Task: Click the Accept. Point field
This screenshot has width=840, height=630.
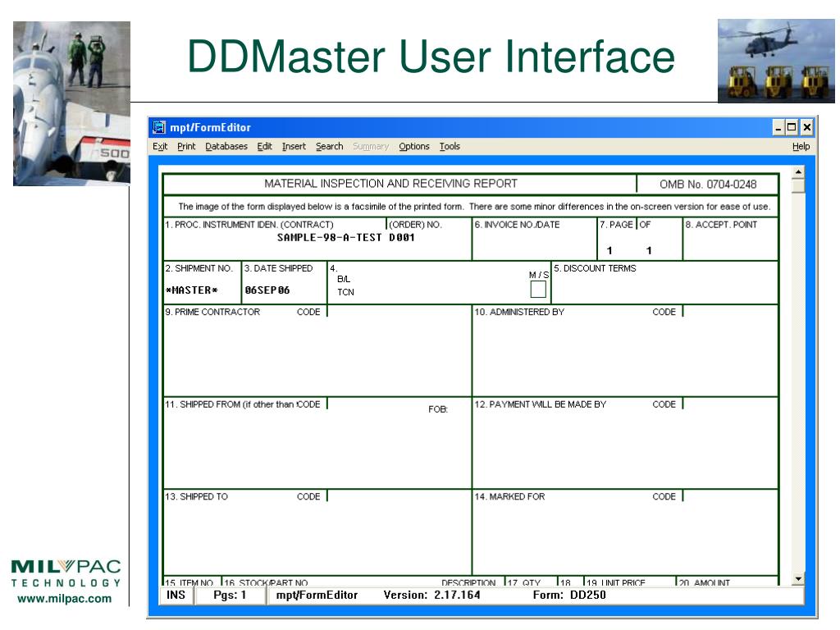Action: [x=730, y=239]
